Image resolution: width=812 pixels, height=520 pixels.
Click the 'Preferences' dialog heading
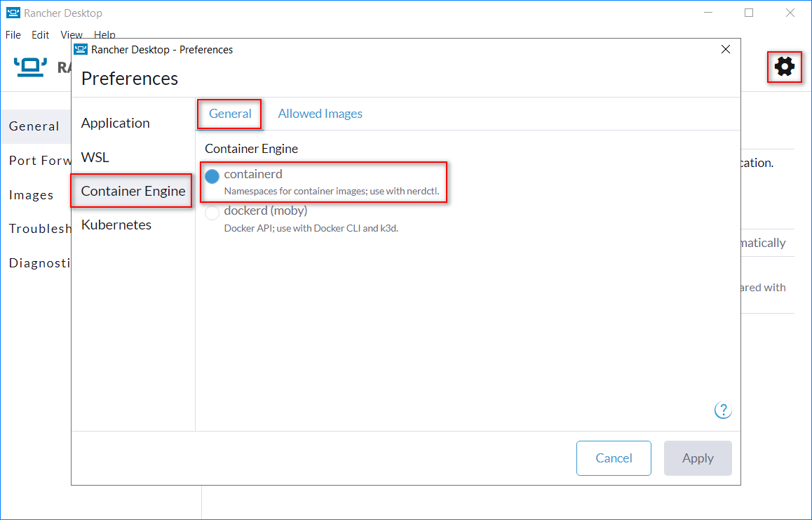(x=130, y=79)
